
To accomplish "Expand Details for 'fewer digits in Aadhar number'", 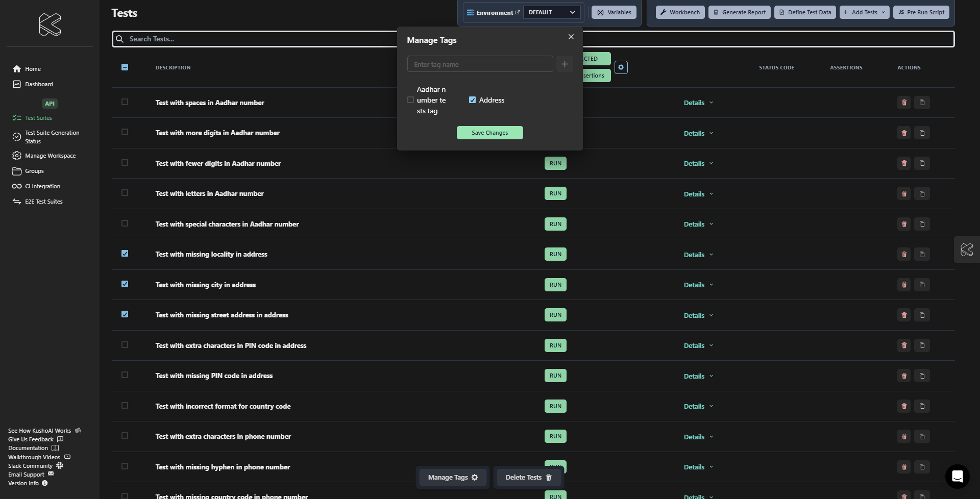I will (x=698, y=164).
